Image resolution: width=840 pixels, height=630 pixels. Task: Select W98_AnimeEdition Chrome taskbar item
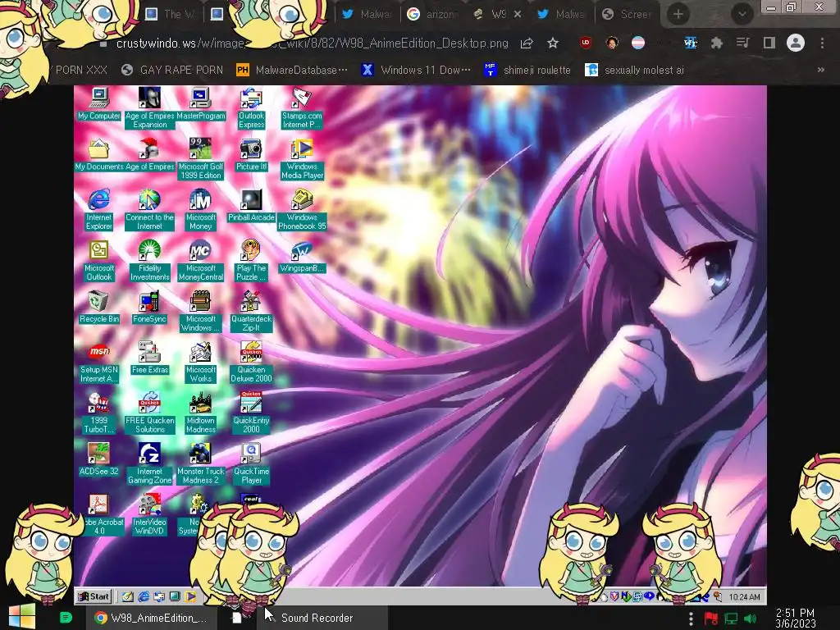click(x=153, y=618)
